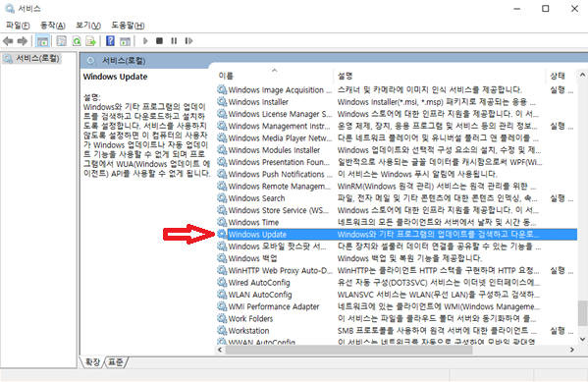
Task: Click the vertical scrollbar down arrow
Action: click(582, 339)
